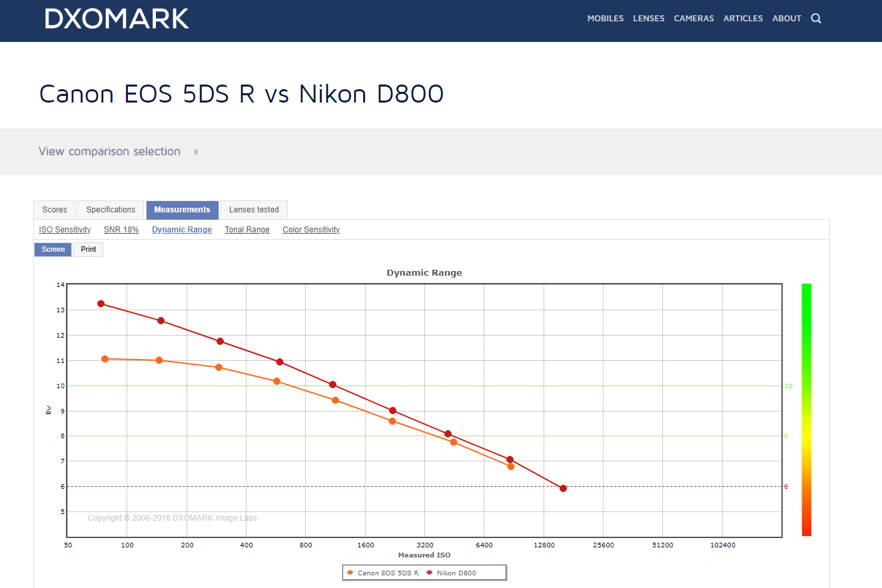Click the page title Canon EOS 5DS R vs Nikon D800
This screenshot has height=588, width=882.
click(x=242, y=94)
